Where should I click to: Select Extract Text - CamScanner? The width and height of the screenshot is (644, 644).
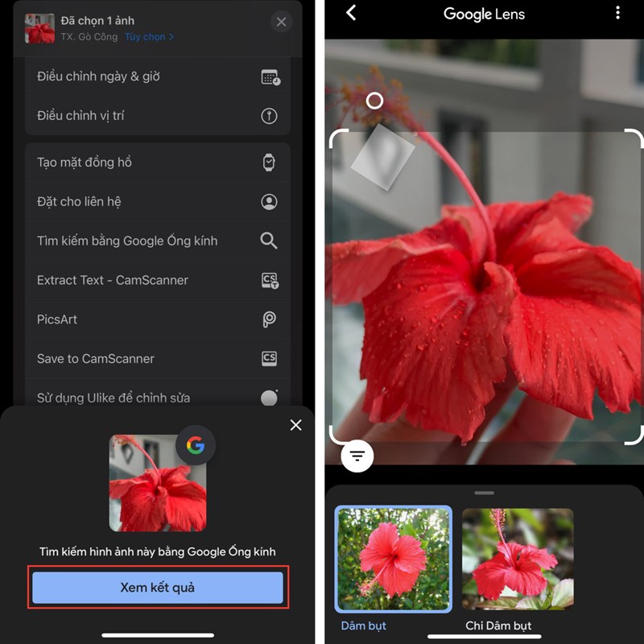[158, 280]
